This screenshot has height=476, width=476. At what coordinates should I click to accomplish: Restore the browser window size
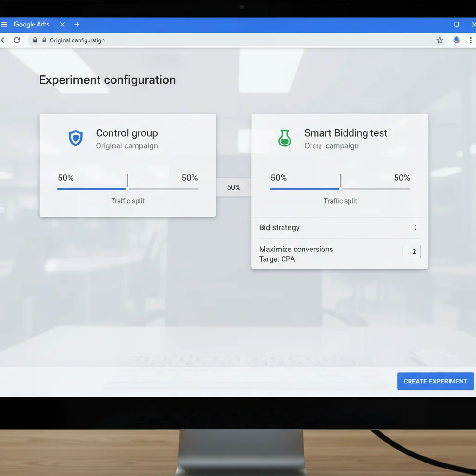456,25
